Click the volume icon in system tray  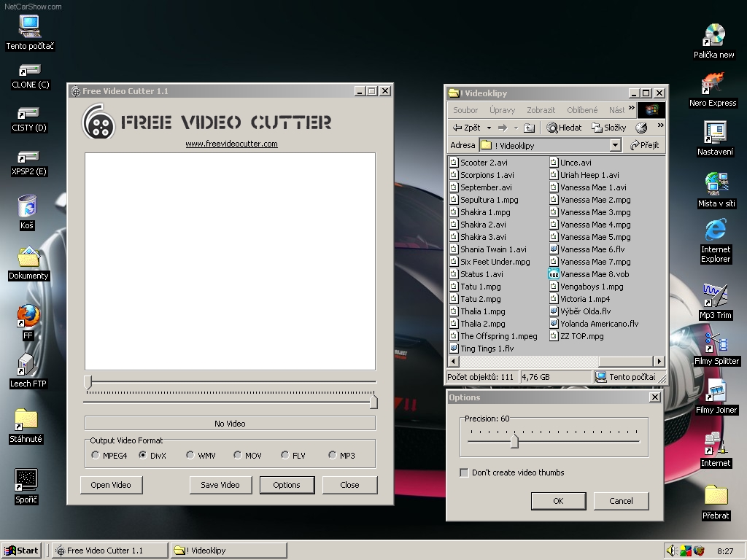[x=671, y=551]
